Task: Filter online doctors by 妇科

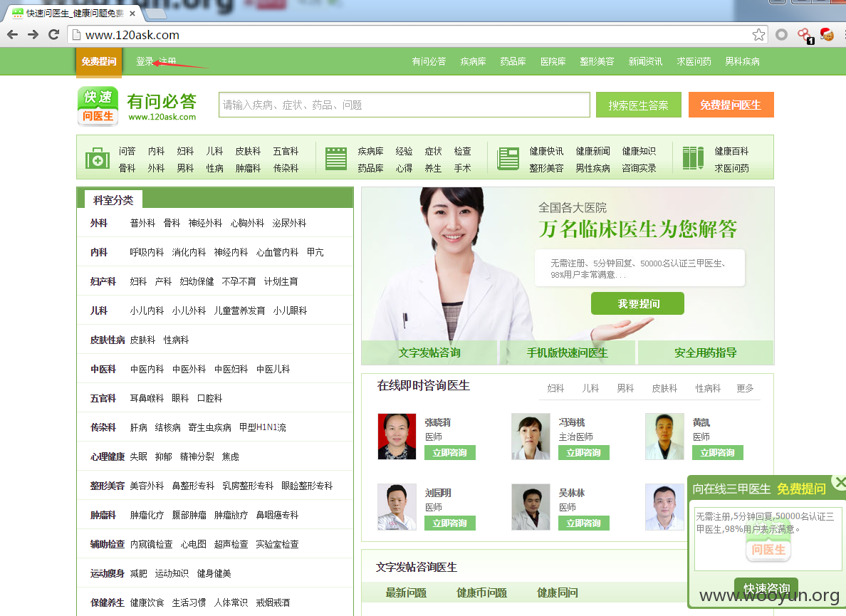Action: click(555, 388)
